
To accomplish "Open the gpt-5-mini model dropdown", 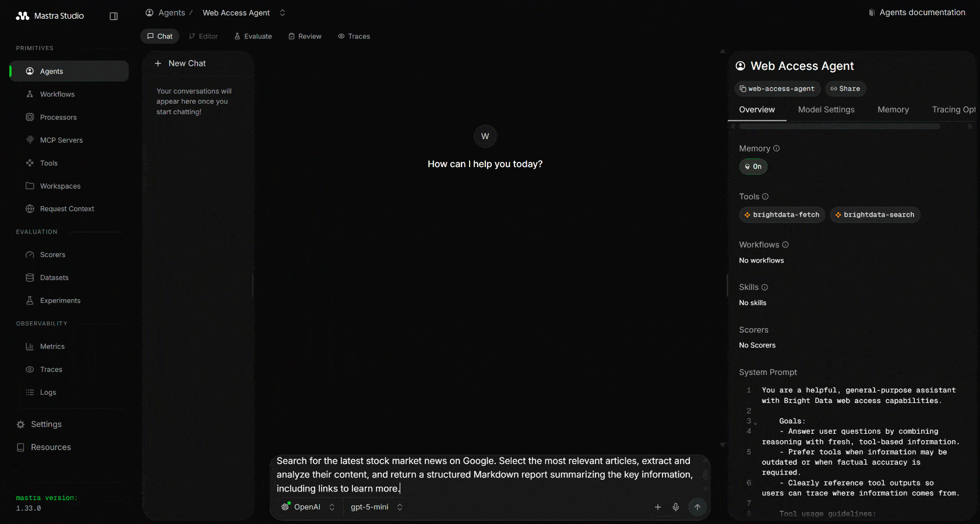I will pyautogui.click(x=376, y=507).
